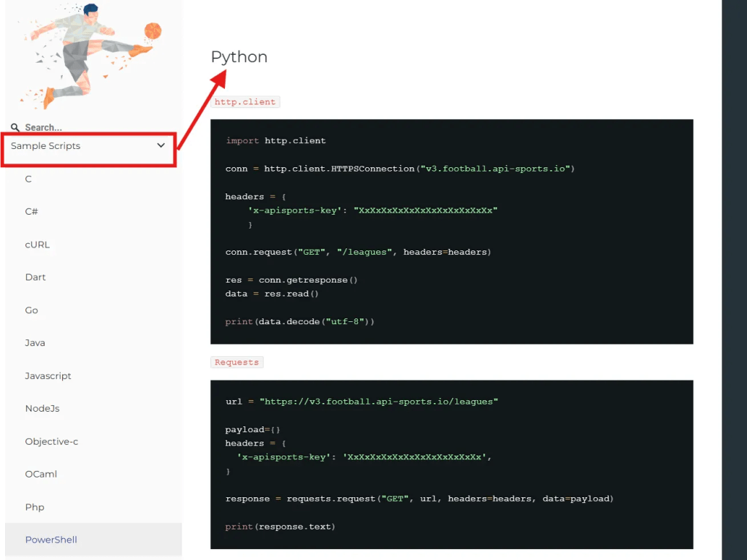Screen dimensions: 747x560
Task: Select Objective-c from the list
Action: coord(51,442)
